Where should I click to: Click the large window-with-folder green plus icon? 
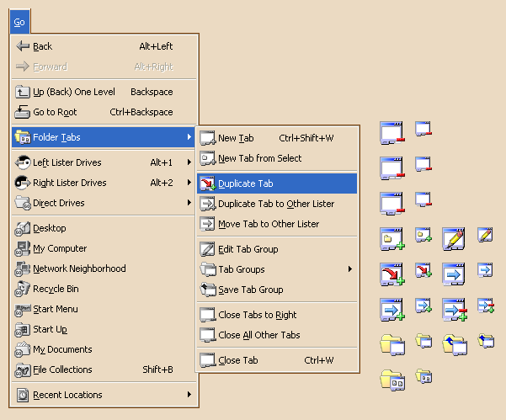[392, 239]
